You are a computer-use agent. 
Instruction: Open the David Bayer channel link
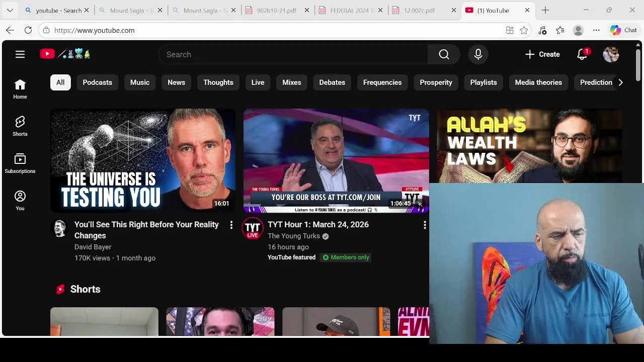click(x=93, y=247)
